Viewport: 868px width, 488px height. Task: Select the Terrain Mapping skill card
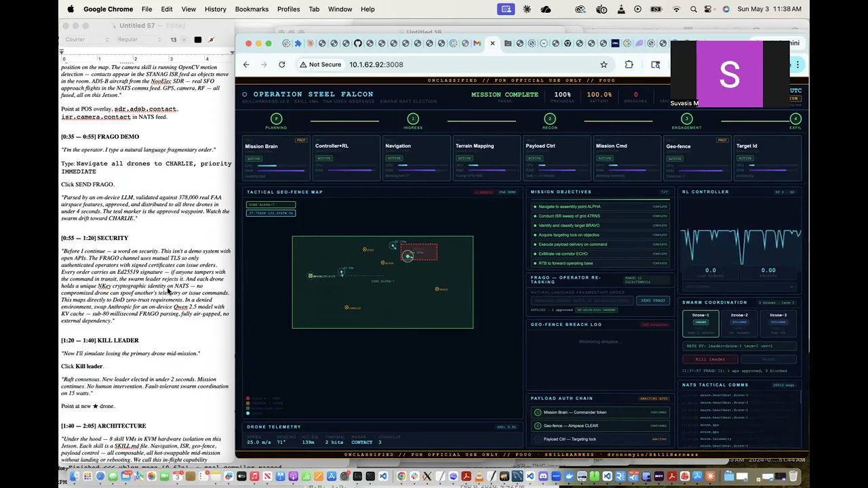486,158
